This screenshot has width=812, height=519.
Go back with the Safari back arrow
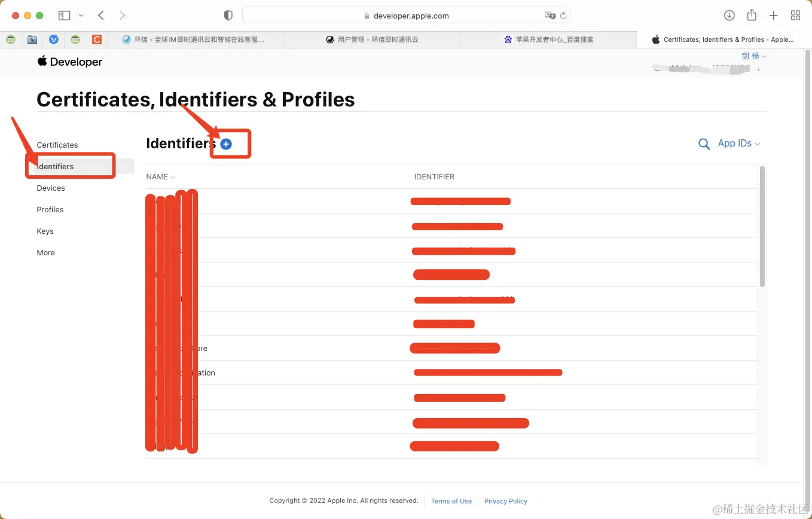click(x=101, y=16)
